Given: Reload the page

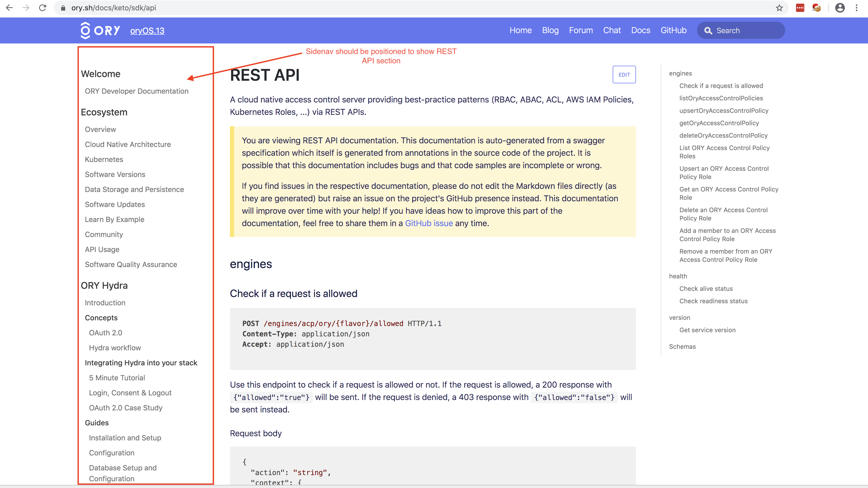Looking at the screenshot, I should click(42, 8).
